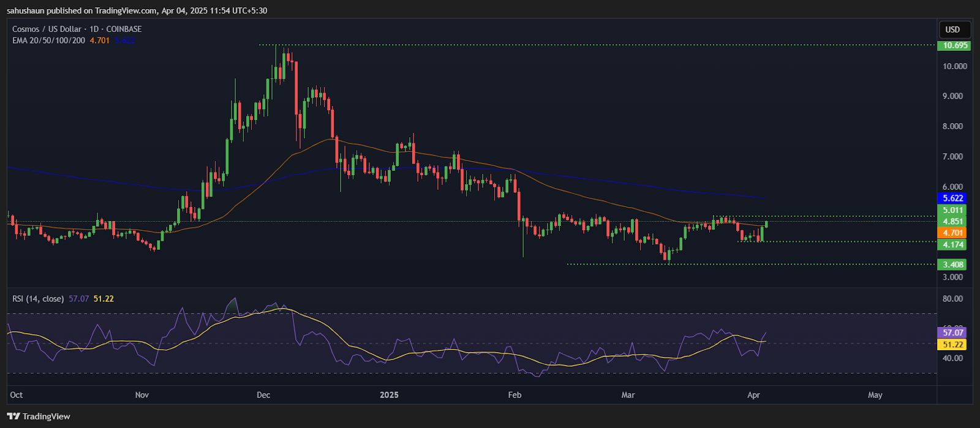Click the green 4.174 price axis label
Image resolution: width=980 pixels, height=428 pixels.
click(x=953, y=245)
